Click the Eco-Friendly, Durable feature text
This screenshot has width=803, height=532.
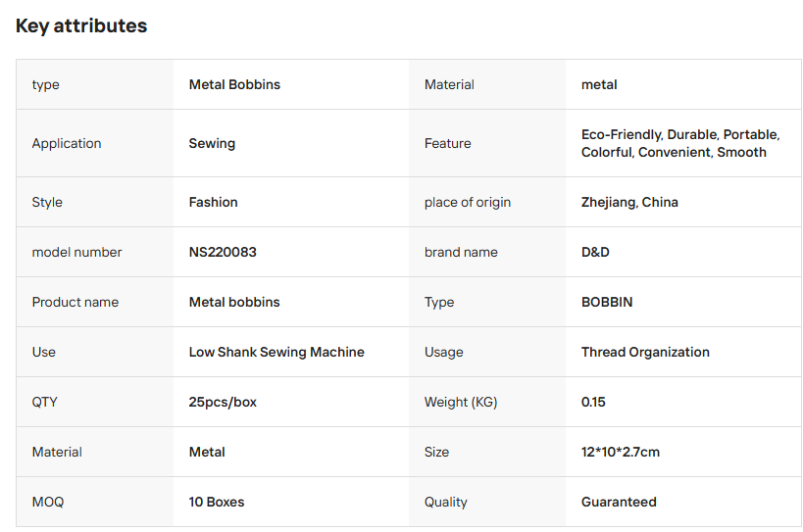(648, 134)
